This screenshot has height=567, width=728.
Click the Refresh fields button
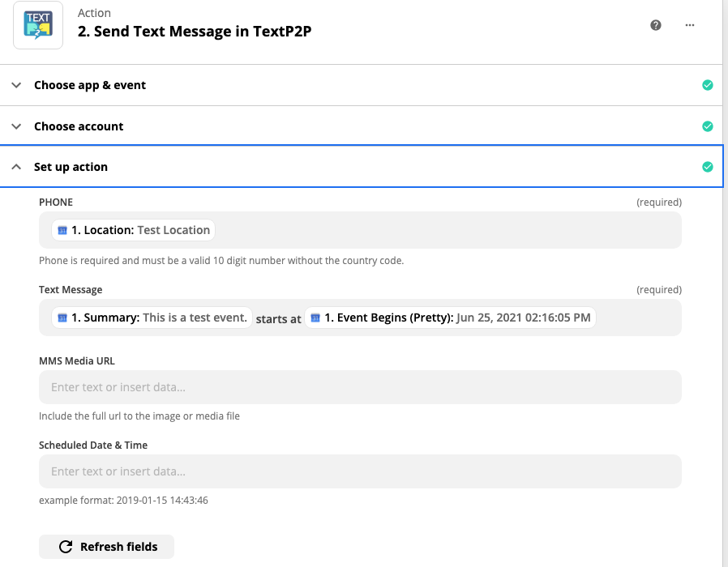coord(106,547)
